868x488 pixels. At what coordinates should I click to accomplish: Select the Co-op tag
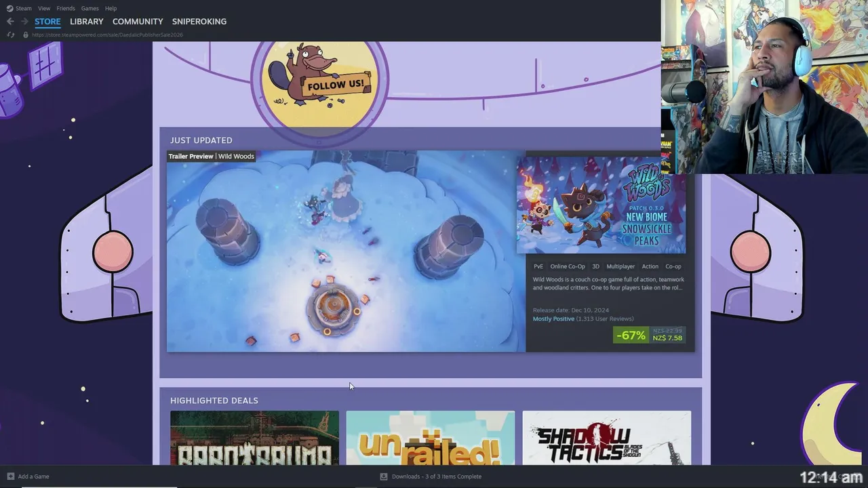pos(673,266)
